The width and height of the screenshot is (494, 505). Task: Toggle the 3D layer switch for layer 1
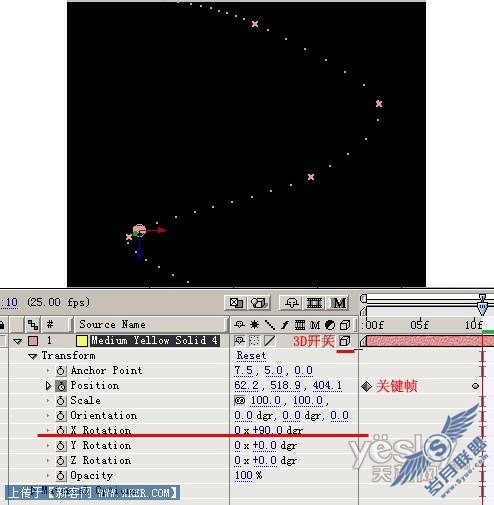tap(345, 341)
